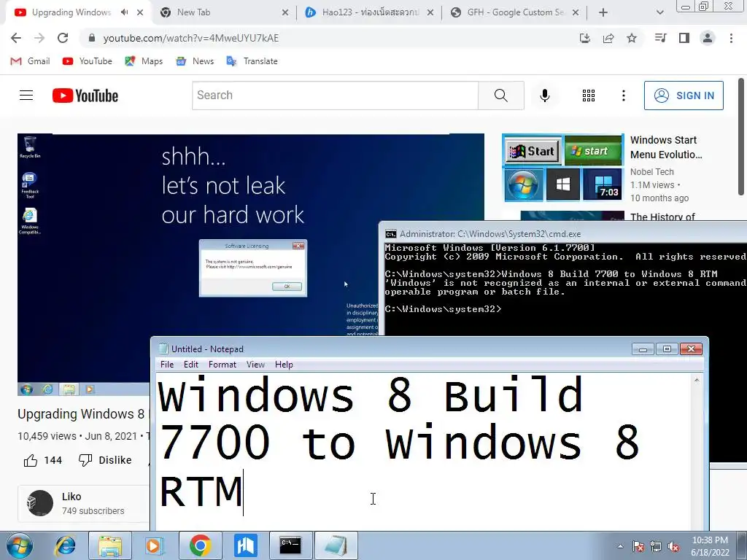Open the News bookmark

(x=194, y=61)
